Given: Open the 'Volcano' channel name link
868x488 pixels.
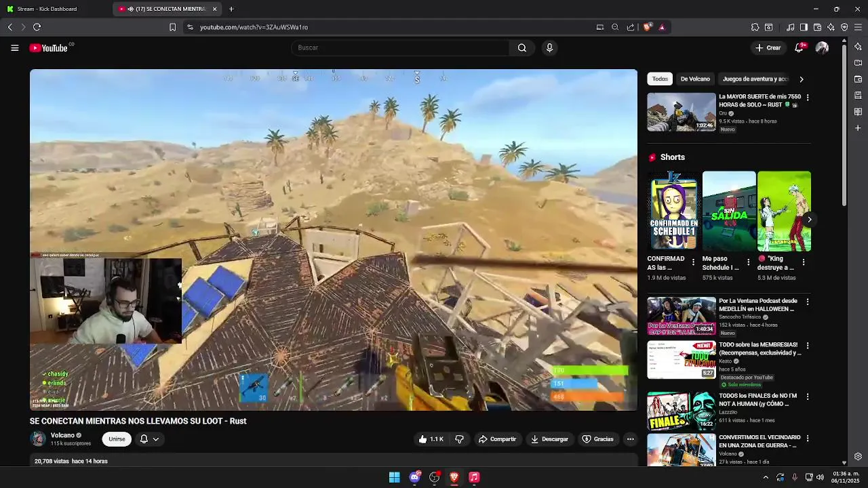Looking at the screenshot, I should pos(62,435).
